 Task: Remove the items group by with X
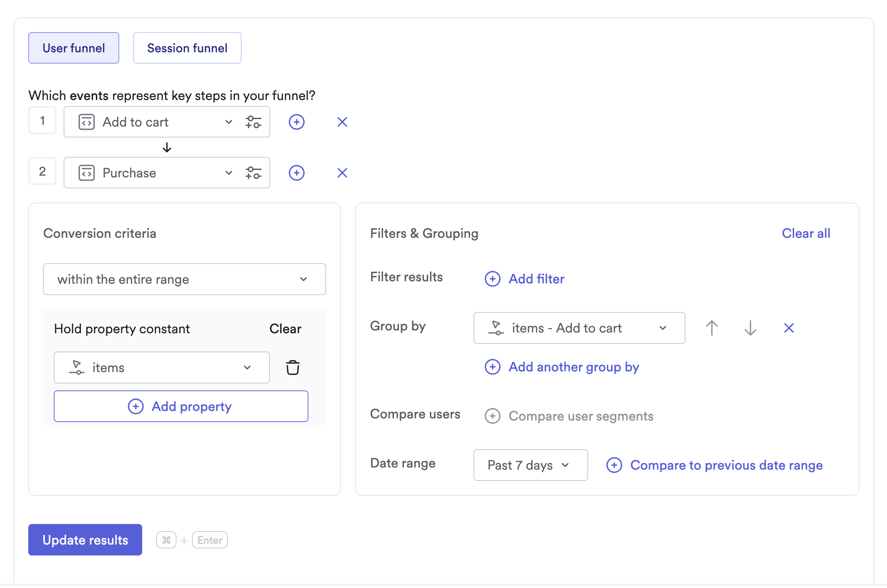point(789,329)
